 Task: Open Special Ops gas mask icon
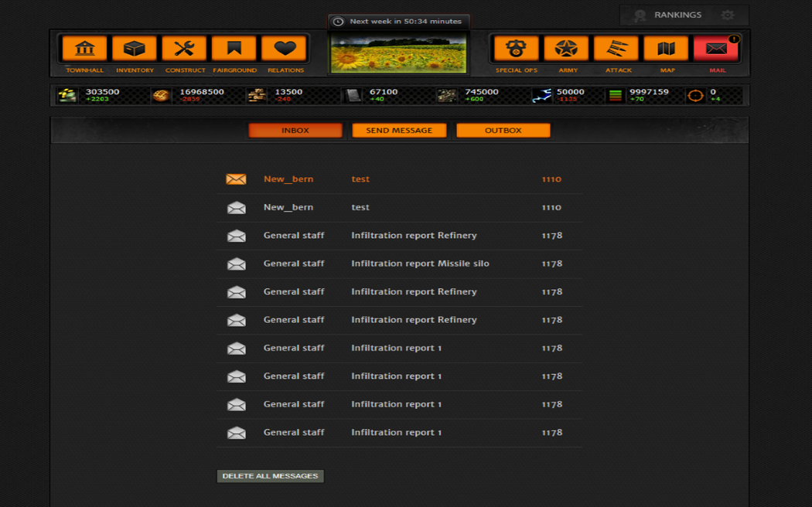[516, 49]
